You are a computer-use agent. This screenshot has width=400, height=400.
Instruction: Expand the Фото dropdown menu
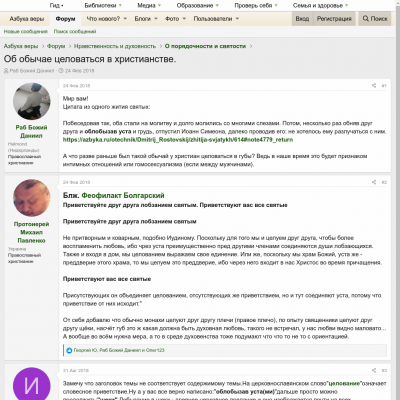pyautogui.click(x=175, y=19)
